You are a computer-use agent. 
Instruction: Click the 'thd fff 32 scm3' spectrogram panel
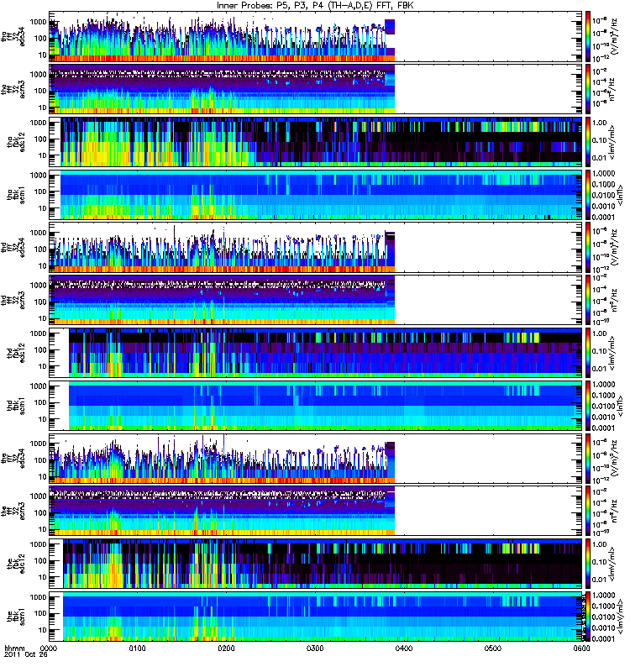tap(316, 300)
